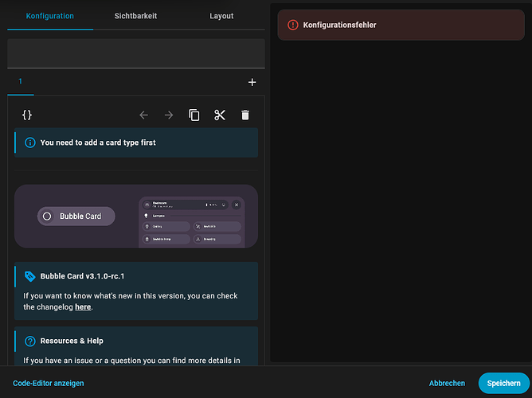Click Code-Editor anzeigen
The width and height of the screenshot is (532, 398).
coord(49,383)
